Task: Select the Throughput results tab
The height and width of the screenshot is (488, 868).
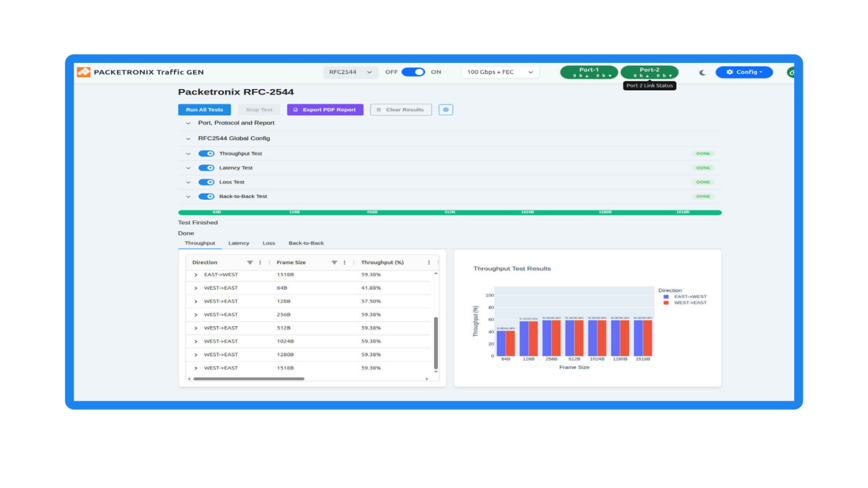Action: [x=200, y=243]
